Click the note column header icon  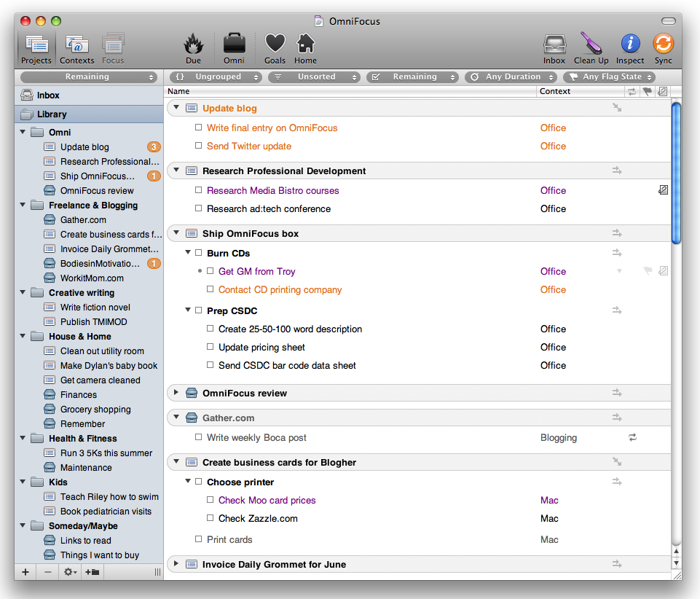(663, 91)
